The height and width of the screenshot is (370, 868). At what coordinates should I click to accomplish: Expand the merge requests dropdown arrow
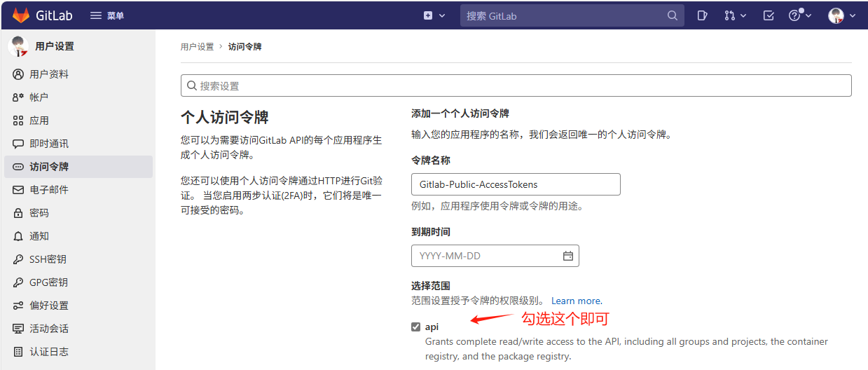coord(743,15)
